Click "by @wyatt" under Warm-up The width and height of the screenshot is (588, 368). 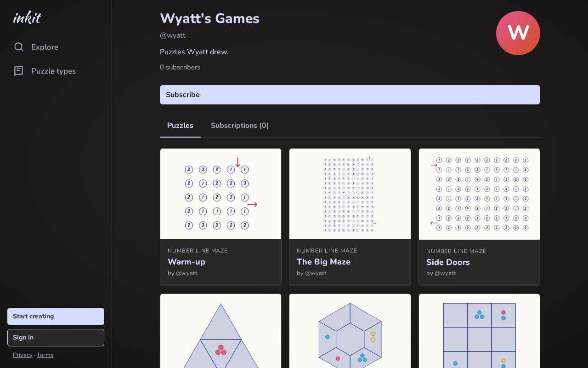pyautogui.click(x=182, y=273)
